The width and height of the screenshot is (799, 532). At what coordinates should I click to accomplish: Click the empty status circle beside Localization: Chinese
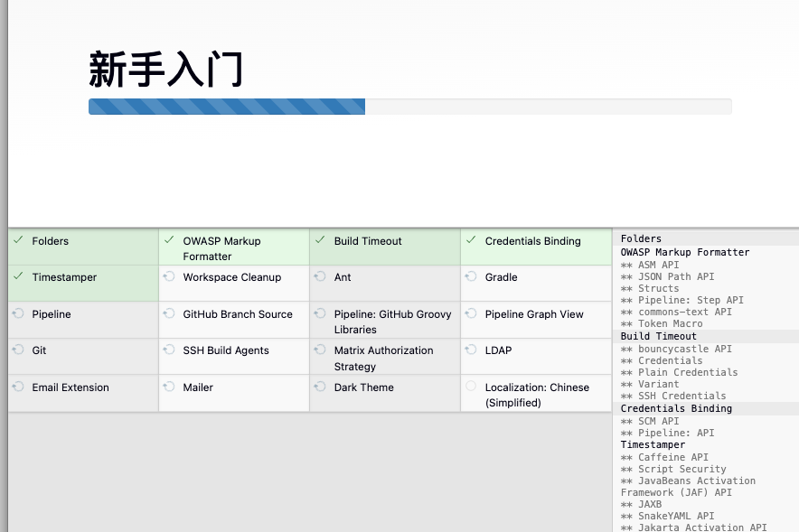471,387
